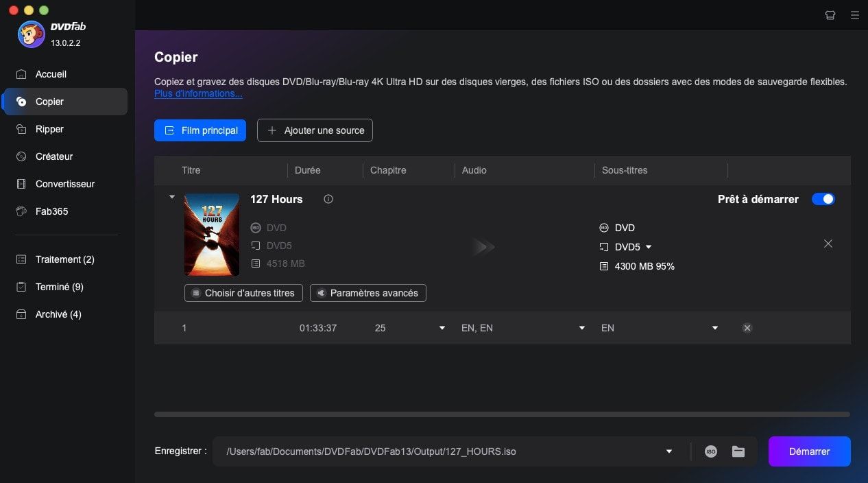
Task: Follow the Plus d'informations link
Action: [198, 93]
